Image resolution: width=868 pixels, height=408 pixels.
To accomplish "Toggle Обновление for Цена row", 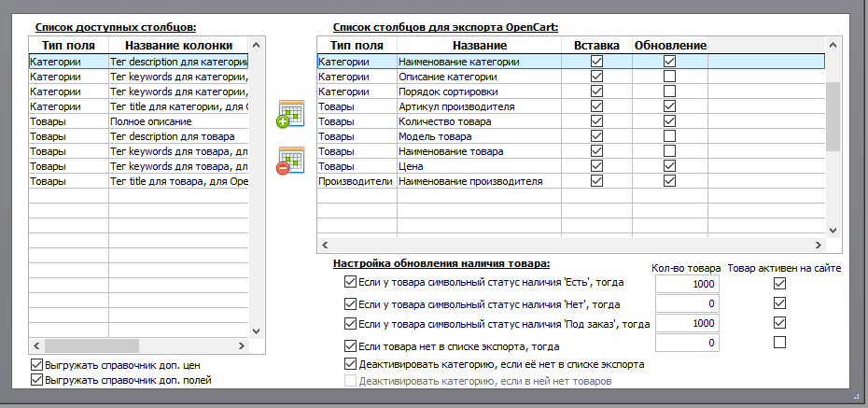I will pos(670,166).
